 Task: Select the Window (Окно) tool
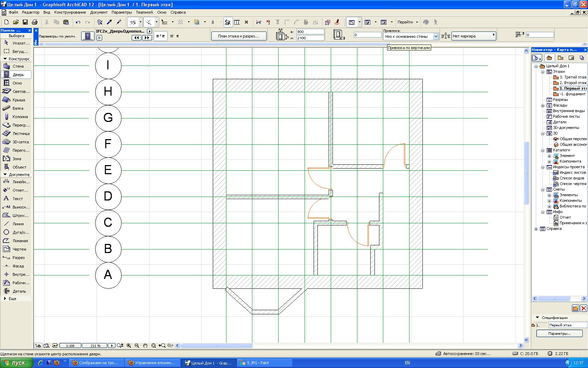[x=16, y=83]
